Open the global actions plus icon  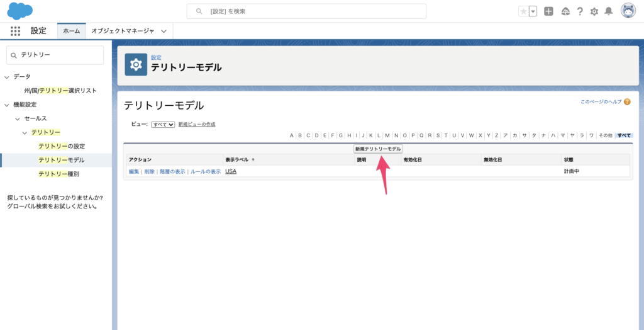pos(548,11)
